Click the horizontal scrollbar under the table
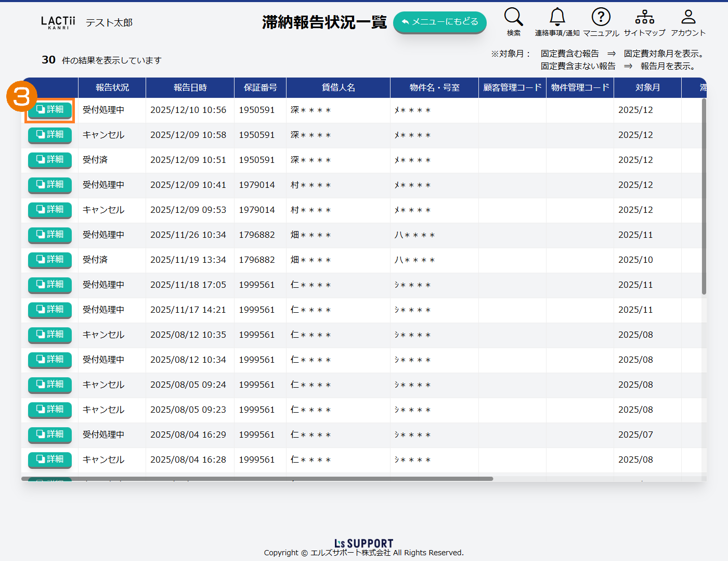 (257, 479)
